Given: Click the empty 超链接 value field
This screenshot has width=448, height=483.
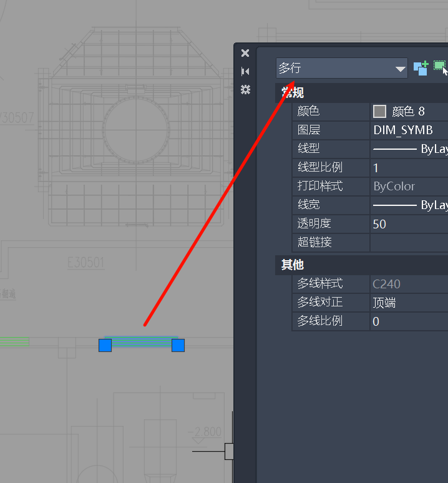Looking at the screenshot, I should [409, 243].
